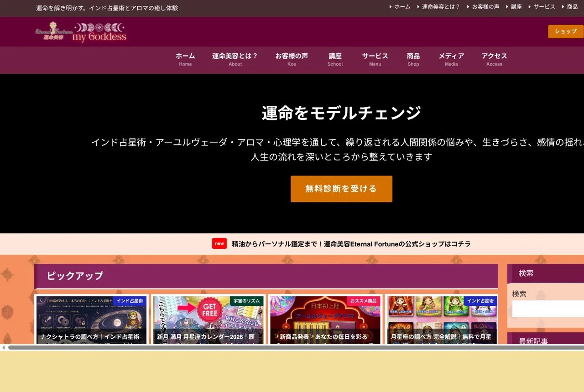Click the horizontal scrollbar track
584x392 pixels.
296,347
